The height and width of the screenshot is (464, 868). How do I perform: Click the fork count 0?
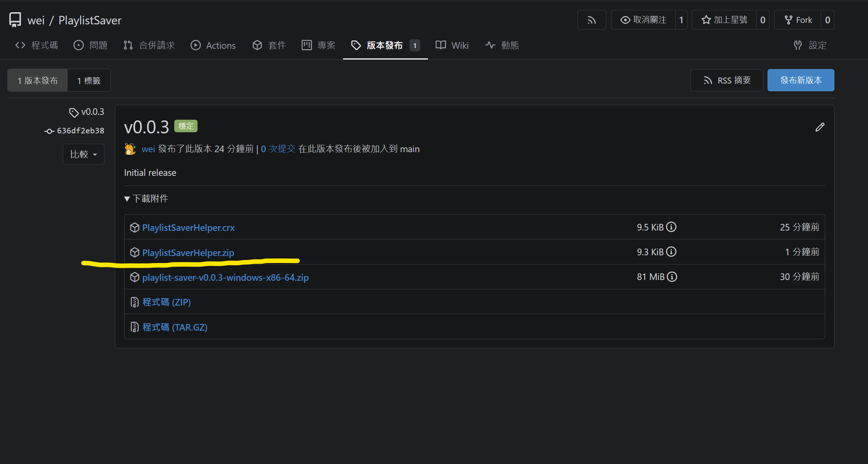pos(828,20)
